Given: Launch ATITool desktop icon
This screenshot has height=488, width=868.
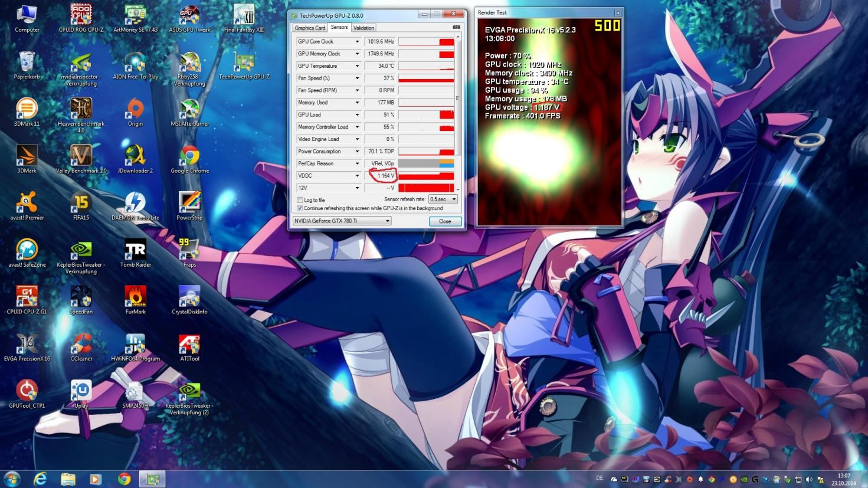Looking at the screenshot, I should click(189, 347).
